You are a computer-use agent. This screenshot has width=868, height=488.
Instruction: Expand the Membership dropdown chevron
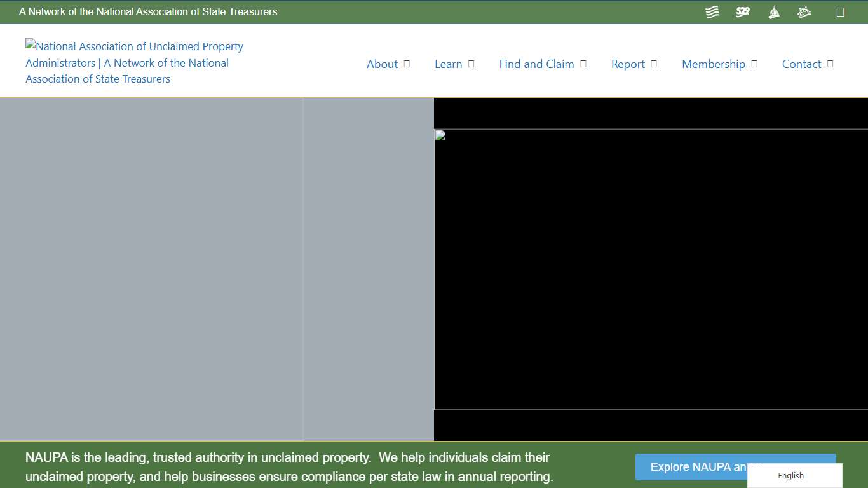click(754, 64)
